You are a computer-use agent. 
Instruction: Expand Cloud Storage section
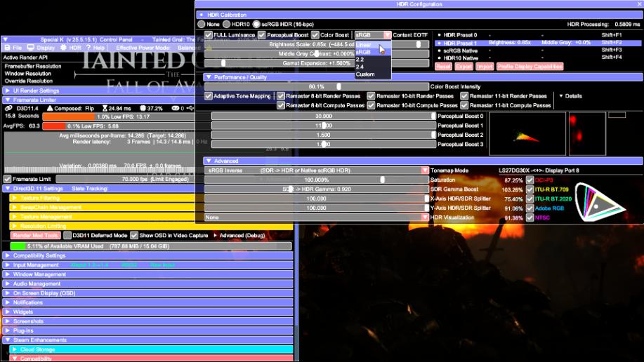tap(151, 349)
